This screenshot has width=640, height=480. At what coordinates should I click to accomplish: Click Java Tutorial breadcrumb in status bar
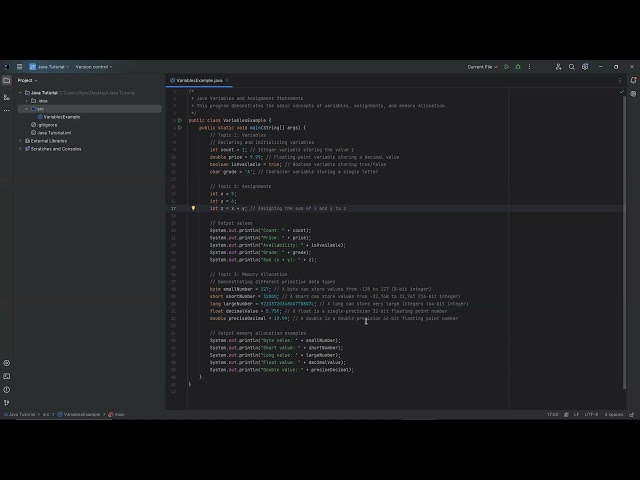click(x=19, y=414)
